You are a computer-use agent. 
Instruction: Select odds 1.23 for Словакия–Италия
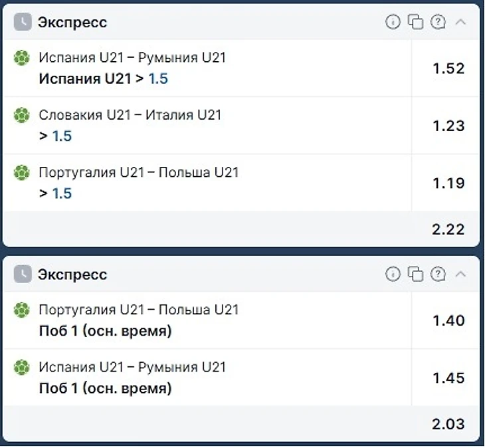(x=448, y=126)
